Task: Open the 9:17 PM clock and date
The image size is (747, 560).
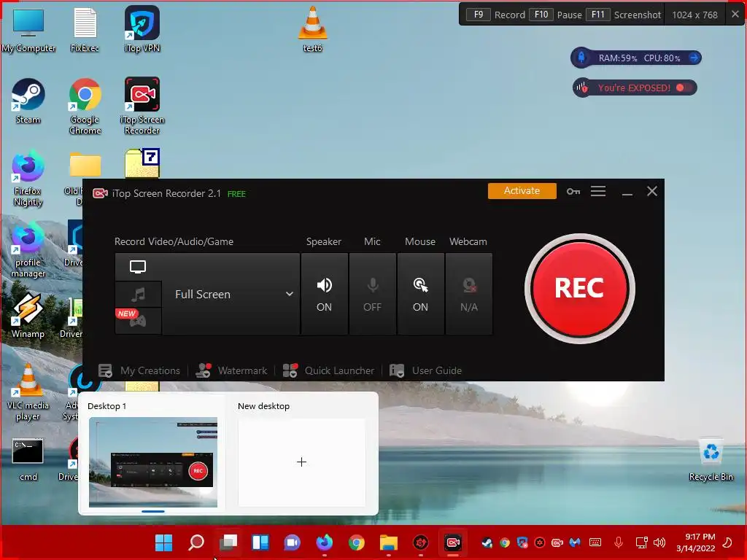Action: [x=696, y=542]
